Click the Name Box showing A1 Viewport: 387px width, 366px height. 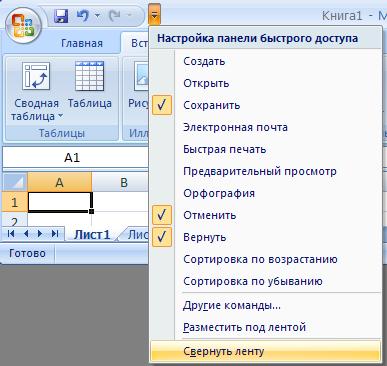[x=75, y=158]
